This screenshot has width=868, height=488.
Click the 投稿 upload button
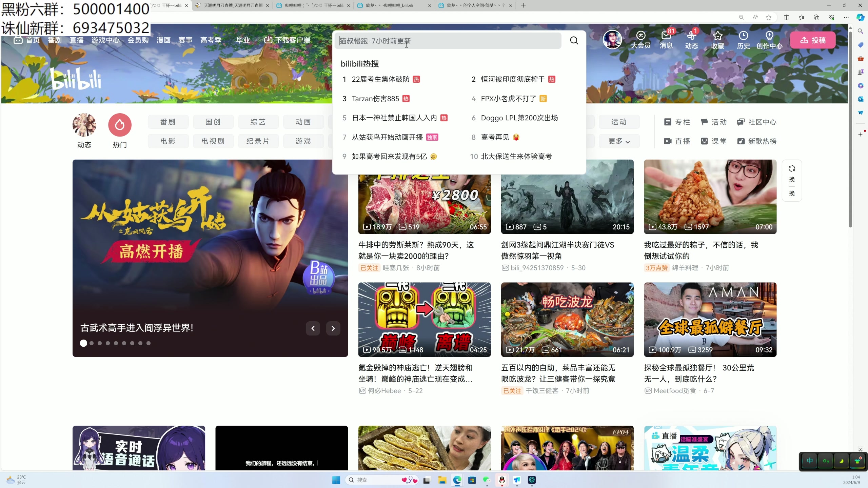[812, 40]
